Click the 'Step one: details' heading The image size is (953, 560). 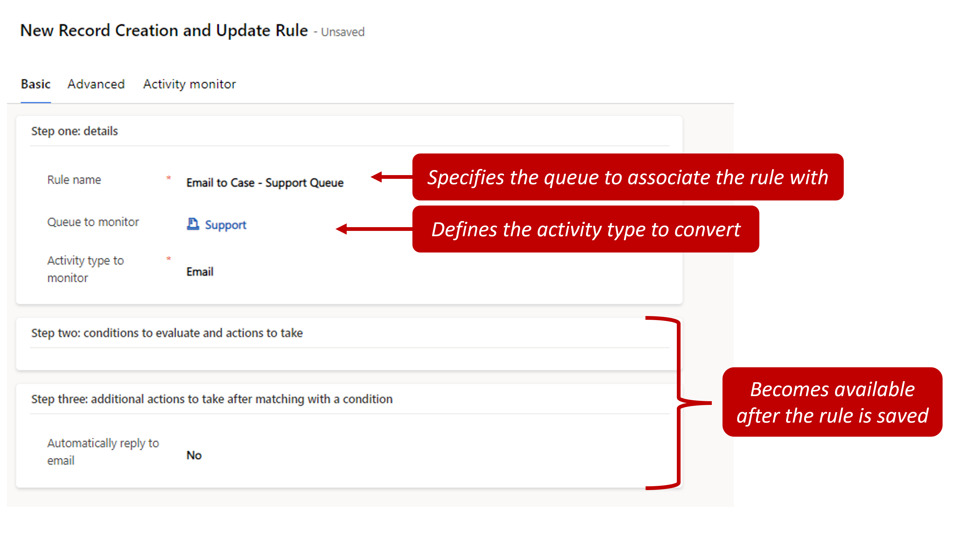[75, 131]
